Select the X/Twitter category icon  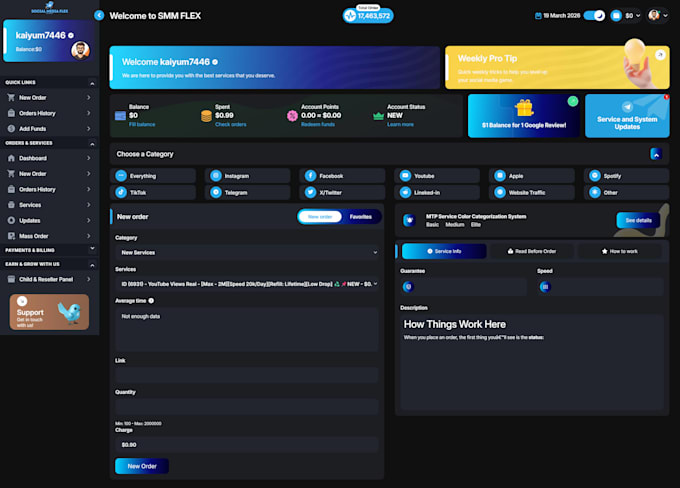point(310,192)
